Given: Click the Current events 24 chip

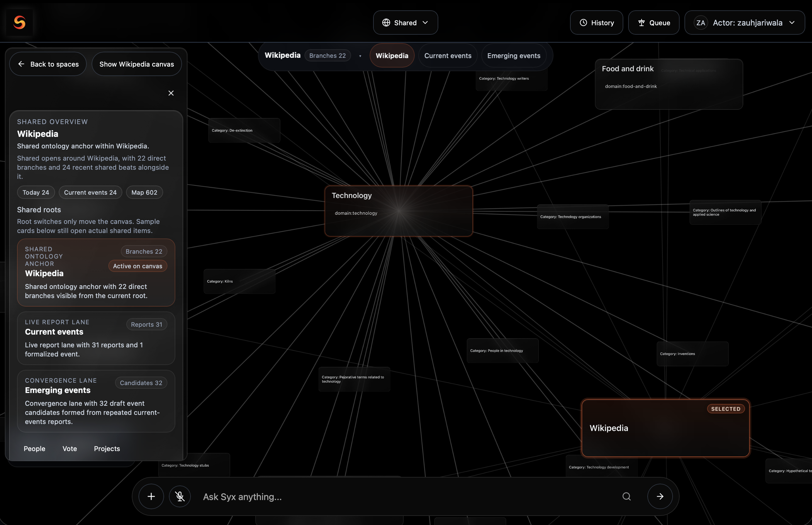Looking at the screenshot, I should coord(90,192).
